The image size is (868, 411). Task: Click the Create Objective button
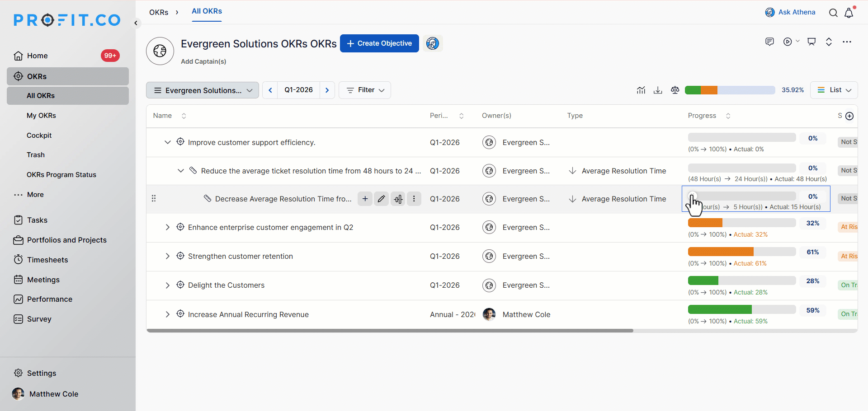[379, 43]
